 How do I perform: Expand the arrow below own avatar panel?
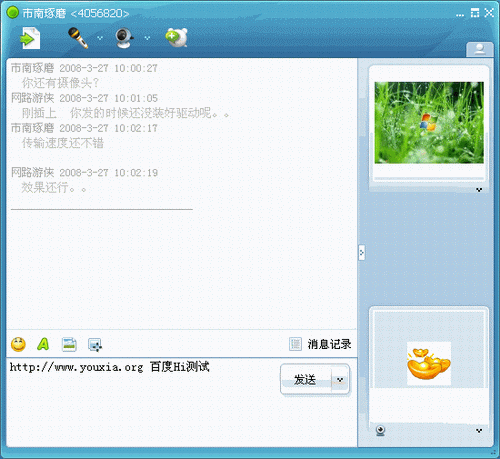[479, 430]
